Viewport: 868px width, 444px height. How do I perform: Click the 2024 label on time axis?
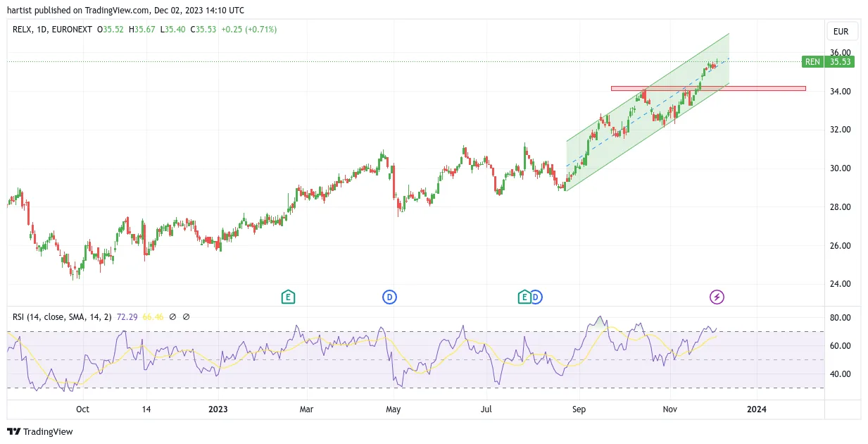click(x=757, y=409)
